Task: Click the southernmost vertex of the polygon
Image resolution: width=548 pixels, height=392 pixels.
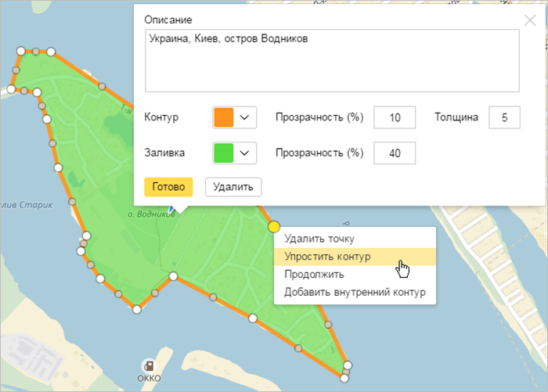Action: click(x=344, y=378)
